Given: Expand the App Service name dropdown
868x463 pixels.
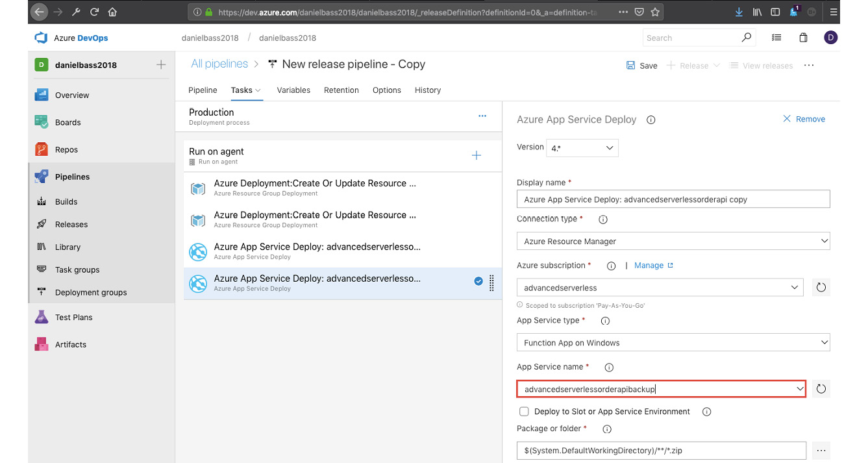Looking at the screenshot, I should point(799,388).
